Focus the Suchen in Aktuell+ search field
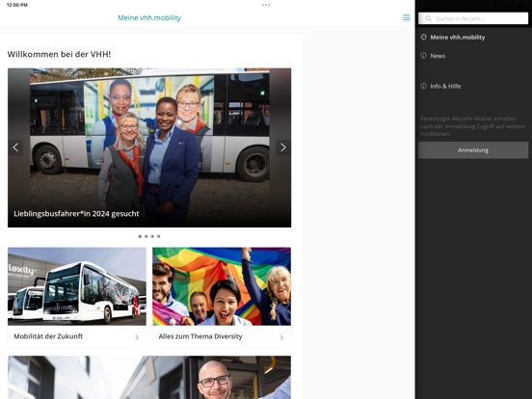The width and height of the screenshot is (532, 399). (473, 18)
